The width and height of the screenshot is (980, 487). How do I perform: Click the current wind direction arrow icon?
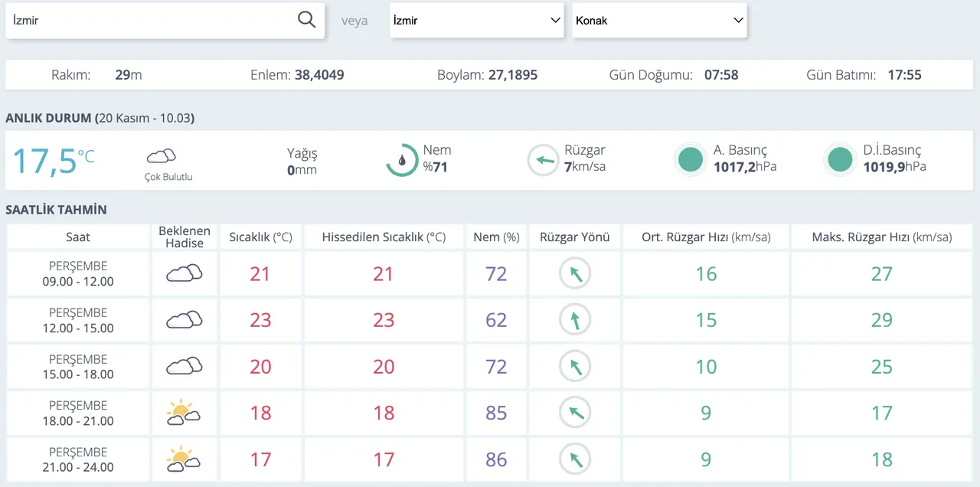(x=543, y=160)
